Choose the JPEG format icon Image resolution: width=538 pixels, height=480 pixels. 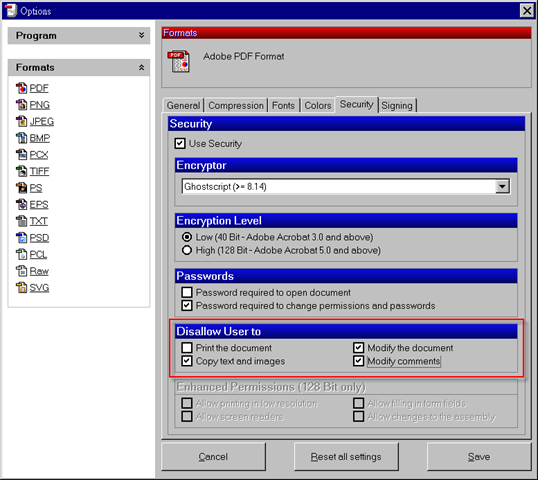point(21,121)
